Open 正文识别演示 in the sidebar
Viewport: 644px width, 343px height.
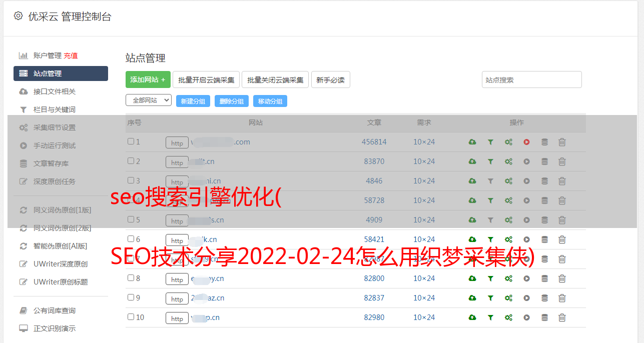click(x=55, y=328)
